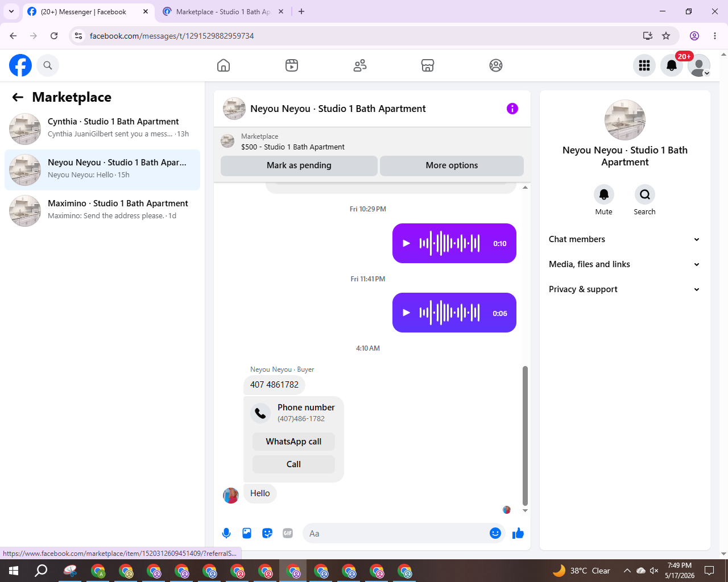This screenshot has height=582, width=728.
Task: Open the Friends icon in top navigation
Action: [x=360, y=65]
